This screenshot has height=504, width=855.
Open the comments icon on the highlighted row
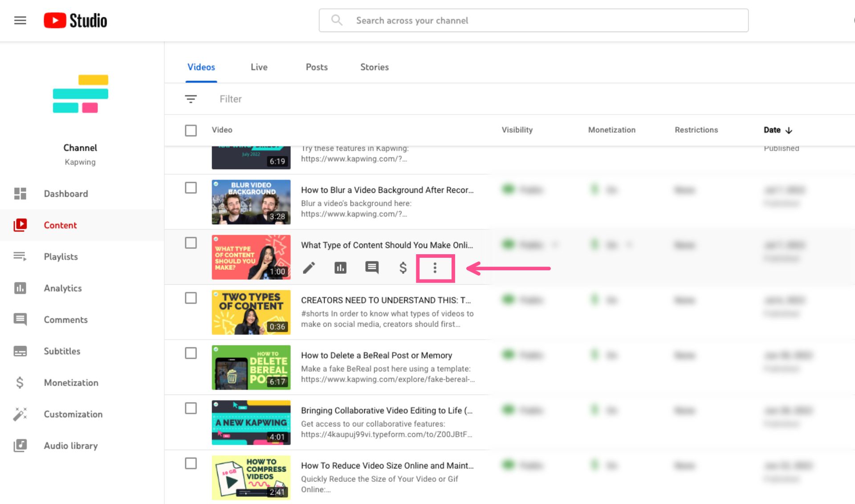pos(371,268)
